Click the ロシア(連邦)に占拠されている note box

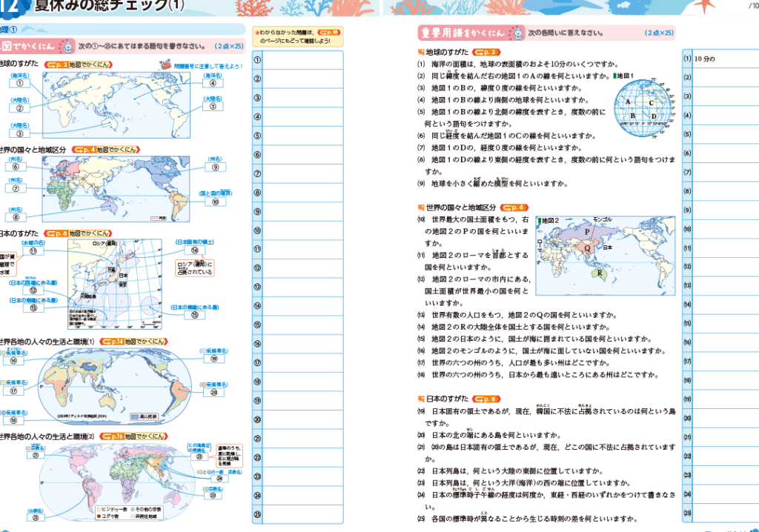194,268
